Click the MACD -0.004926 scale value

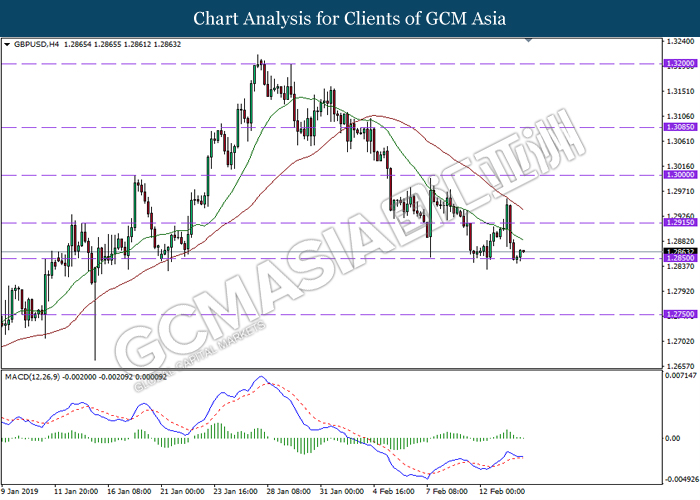click(681, 479)
